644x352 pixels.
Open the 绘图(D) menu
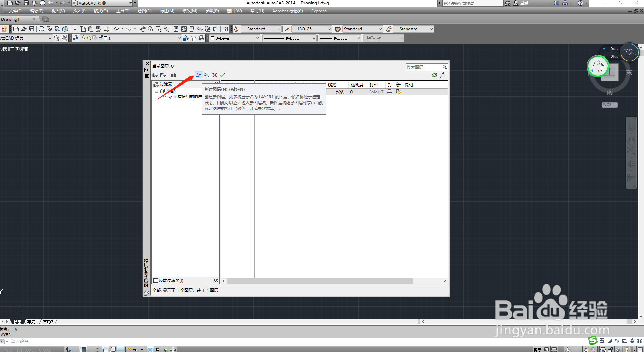[x=145, y=11]
